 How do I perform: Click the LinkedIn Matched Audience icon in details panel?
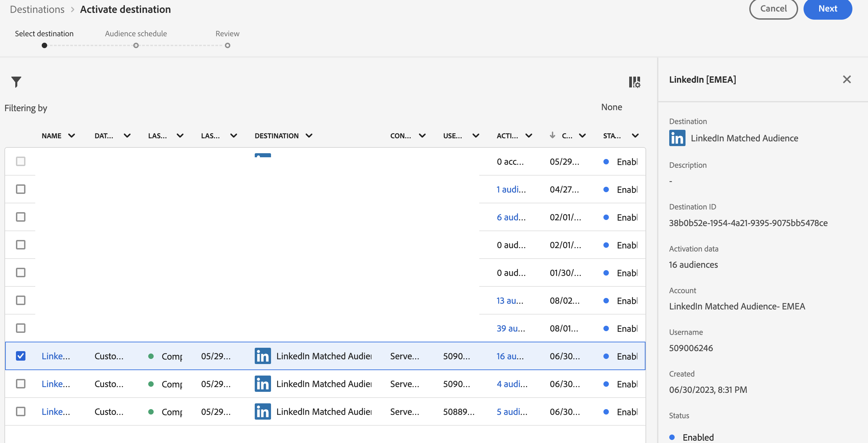pyautogui.click(x=677, y=138)
